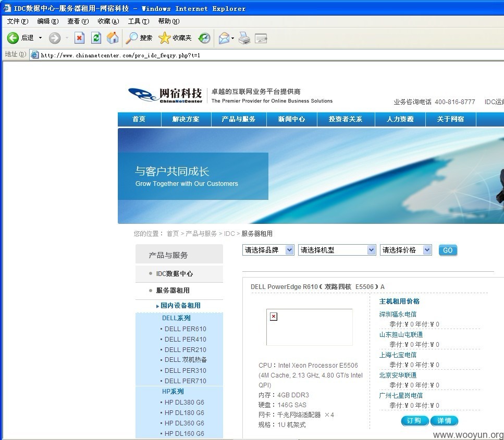The image size is (504, 440).
Task: Click 北京安华联通 location link
Action: (398, 375)
